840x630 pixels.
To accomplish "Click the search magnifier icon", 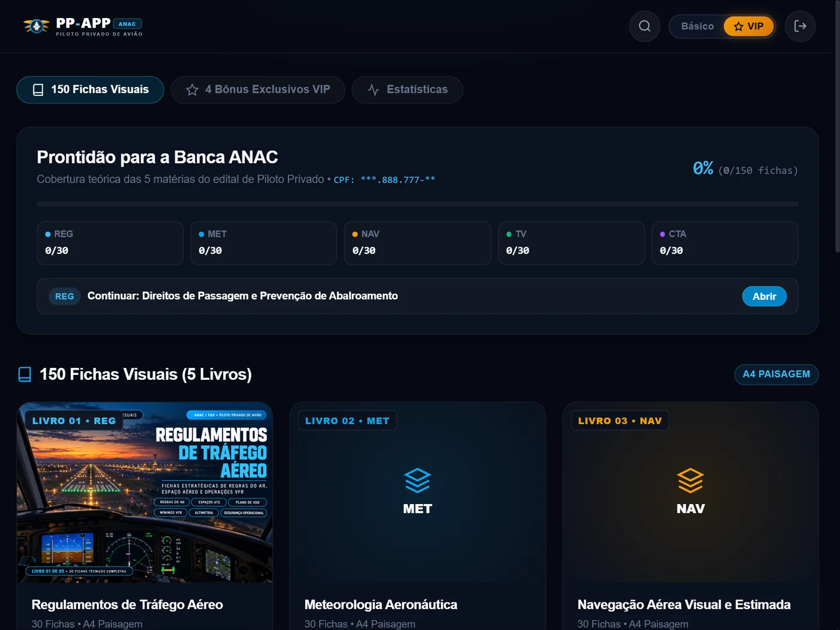I will 644,26.
